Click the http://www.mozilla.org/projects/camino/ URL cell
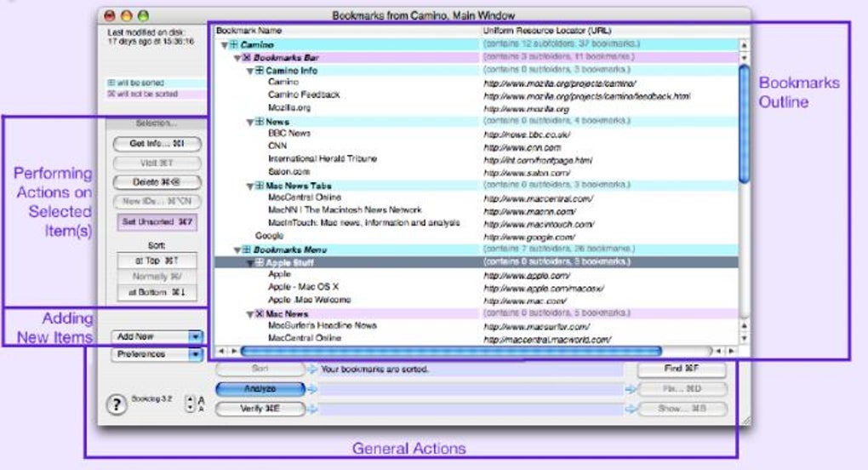The height and width of the screenshot is (470, 868). point(560,84)
